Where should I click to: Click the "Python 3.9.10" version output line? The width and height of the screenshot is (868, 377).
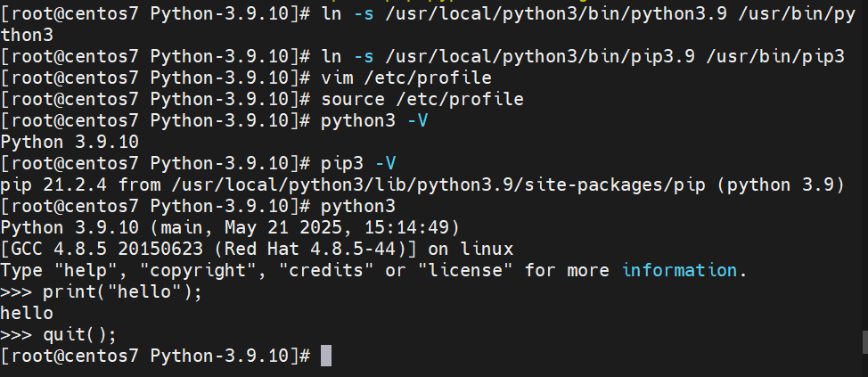click(x=70, y=143)
